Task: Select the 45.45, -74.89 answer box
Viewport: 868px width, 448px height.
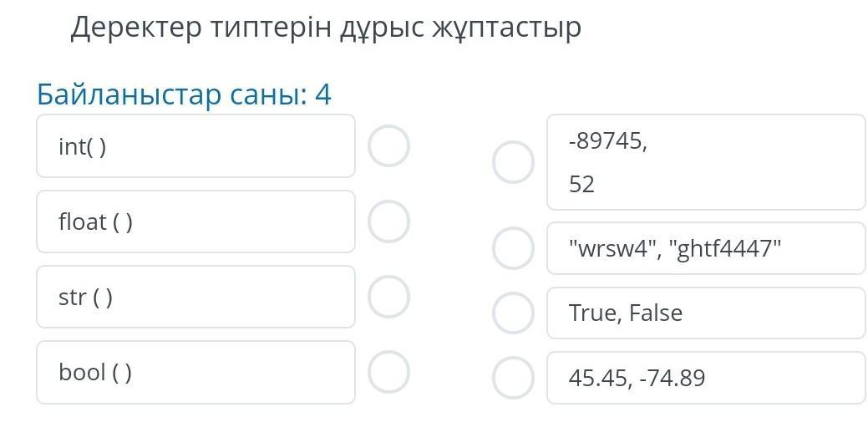Action: click(x=706, y=378)
